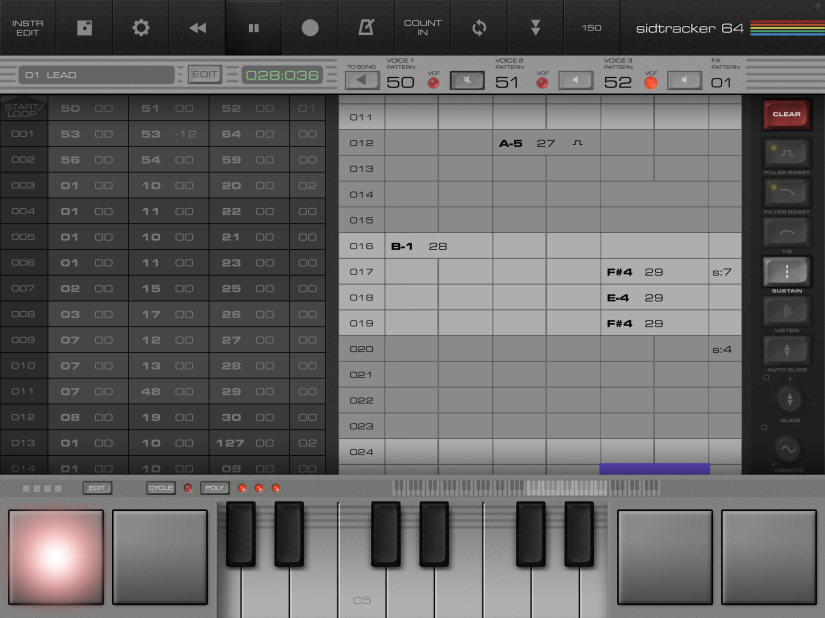Toggle loop playback with the cycle arrows
Viewport: 825px width, 618px height.
click(x=479, y=28)
